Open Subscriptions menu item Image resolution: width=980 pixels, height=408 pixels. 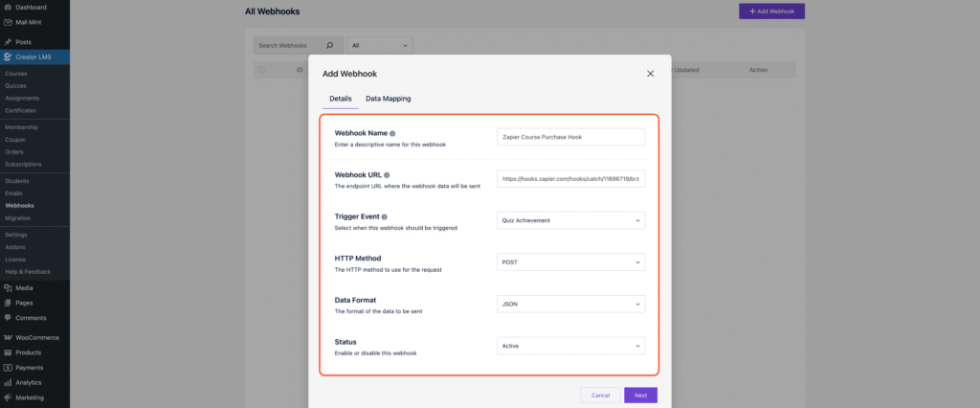coord(23,164)
